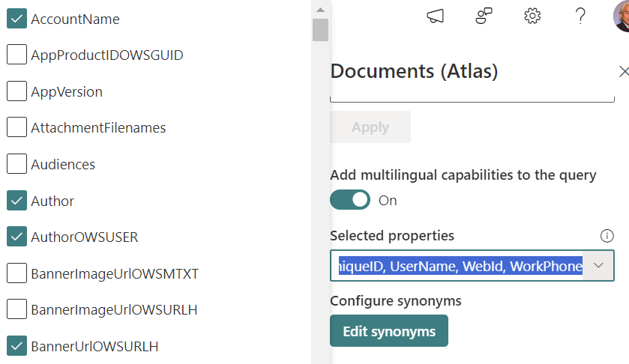Click the Selected properties info icon
The image size is (629, 364).
(x=607, y=236)
